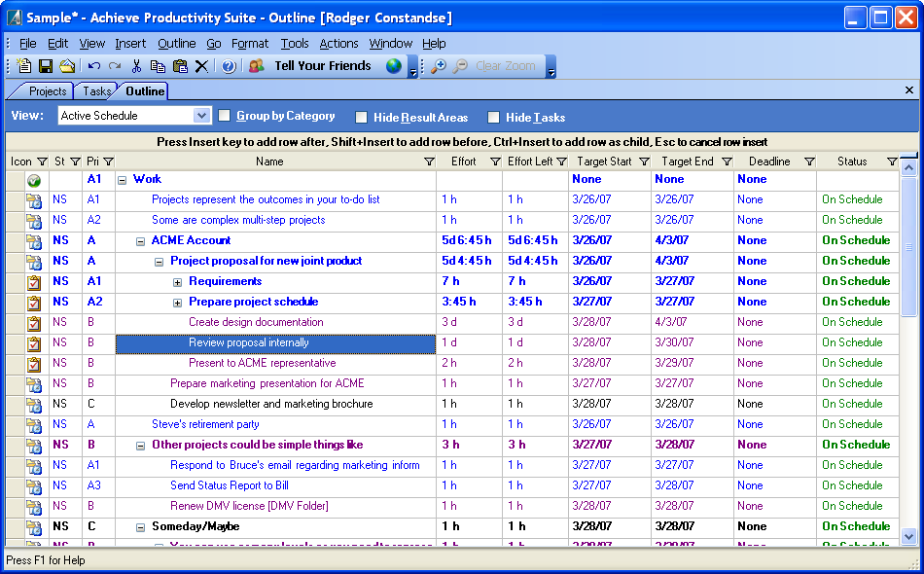Click the Paste clipboard icon
Screen dimensions: 924x574
click(x=180, y=66)
